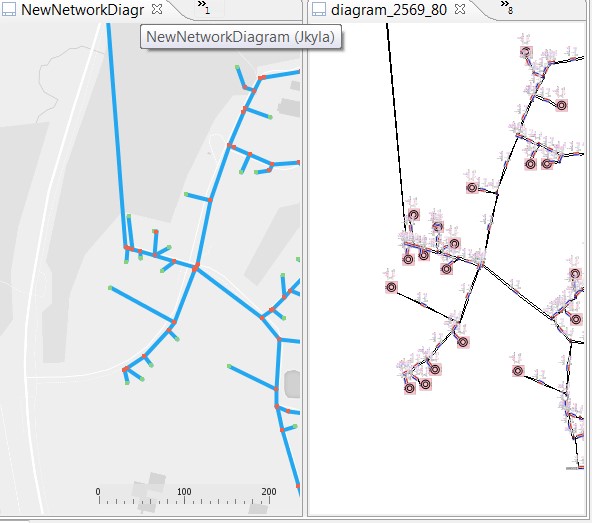
Task: Click the diagram icon on diagram_2569_80 tab
Action: click(319, 9)
